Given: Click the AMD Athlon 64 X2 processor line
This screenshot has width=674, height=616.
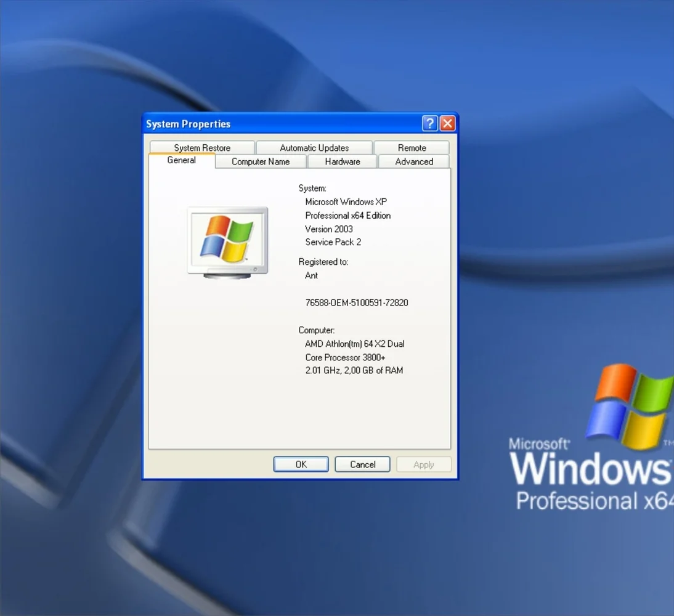Looking at the screenshot, I should click(355, 344).
